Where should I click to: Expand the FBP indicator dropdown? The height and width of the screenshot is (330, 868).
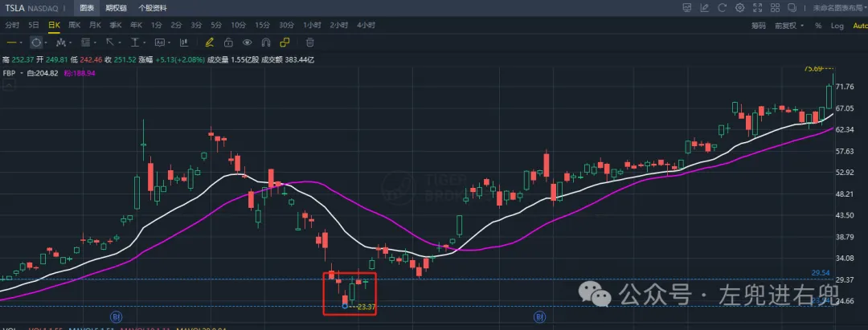coord(22,73)
